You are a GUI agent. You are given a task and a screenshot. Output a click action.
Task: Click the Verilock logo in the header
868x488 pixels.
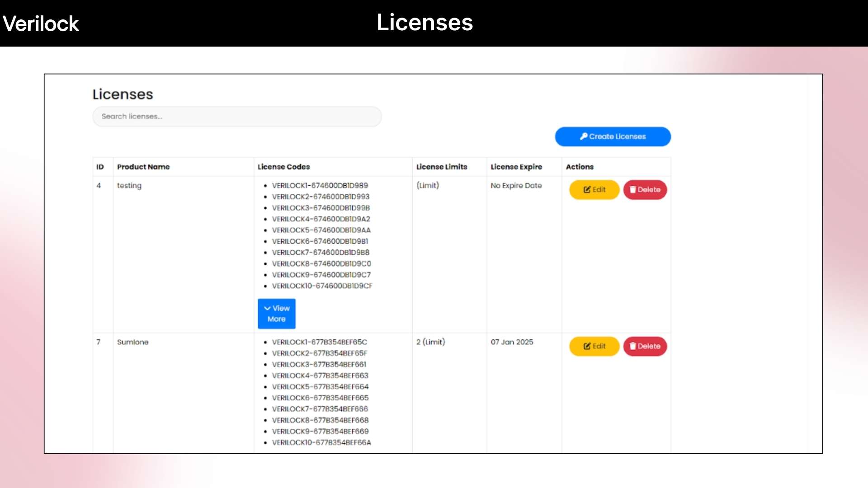click(41, 23)
